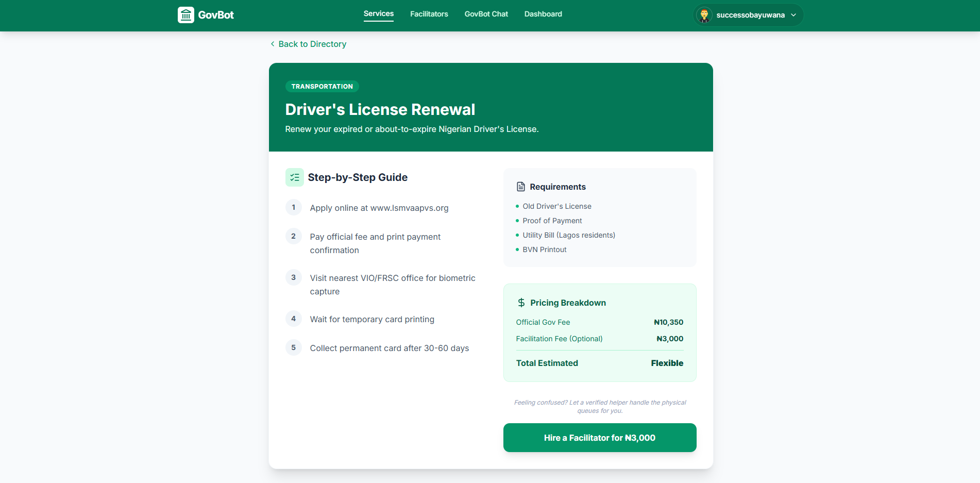The width and height of the screenshot is (980, 483).
Task: Click the GovBot brand name
Action: pyautogui.click(x=216, y=15)
